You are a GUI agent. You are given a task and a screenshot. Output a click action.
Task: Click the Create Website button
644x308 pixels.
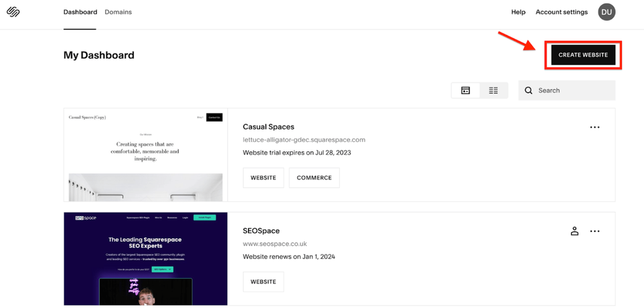pyautogui.click(x=583, y=55)
